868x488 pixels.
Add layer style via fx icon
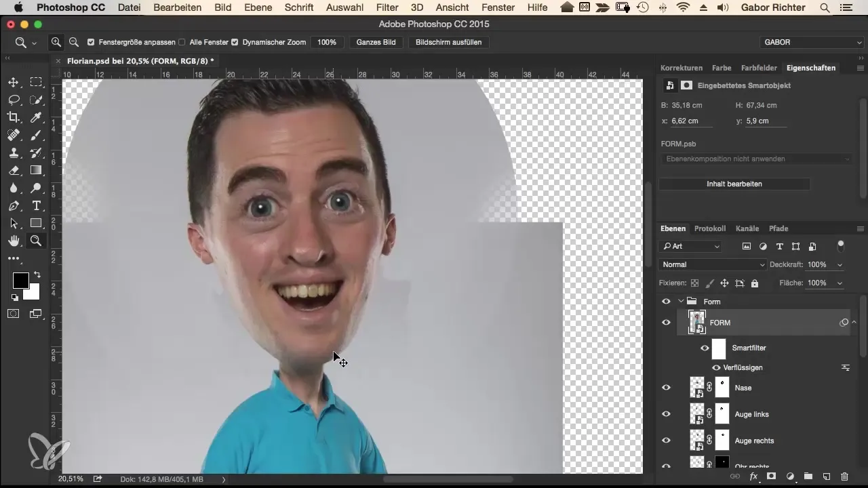click(x=753, y=476)
